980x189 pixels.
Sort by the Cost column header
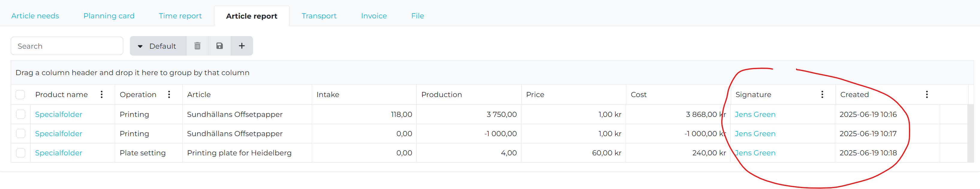pyautogui.click(x=639, y=94)
